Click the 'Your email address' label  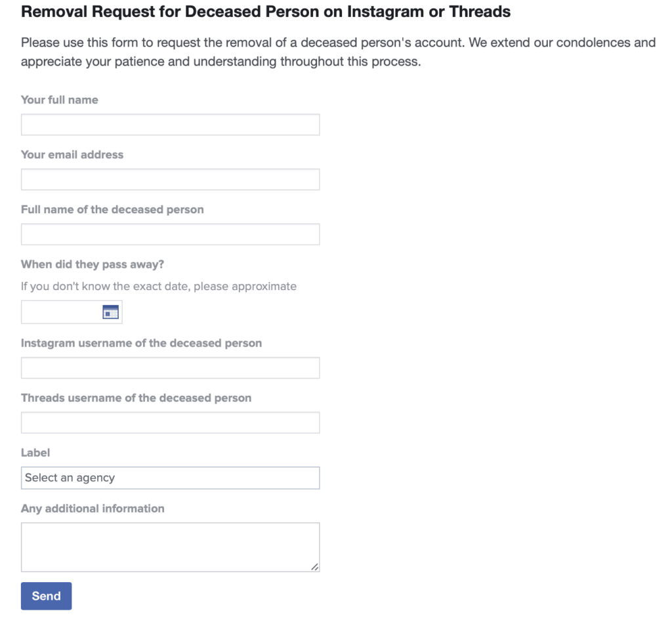point(72,155)
